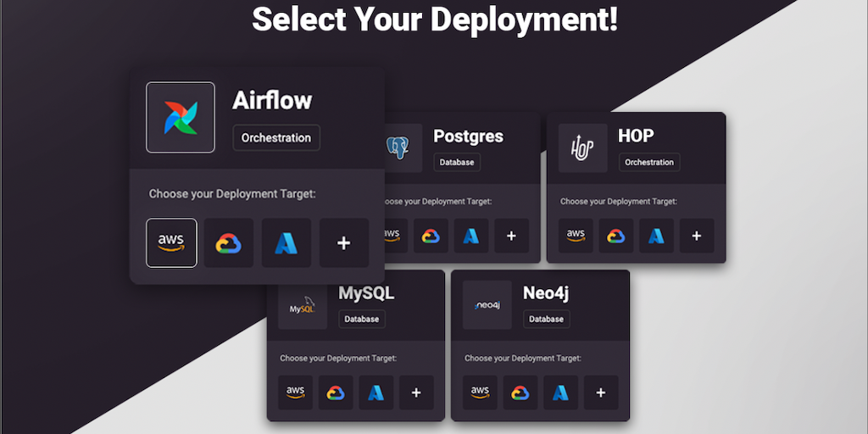Select AWS target on Airflow card

pos(171,243)
